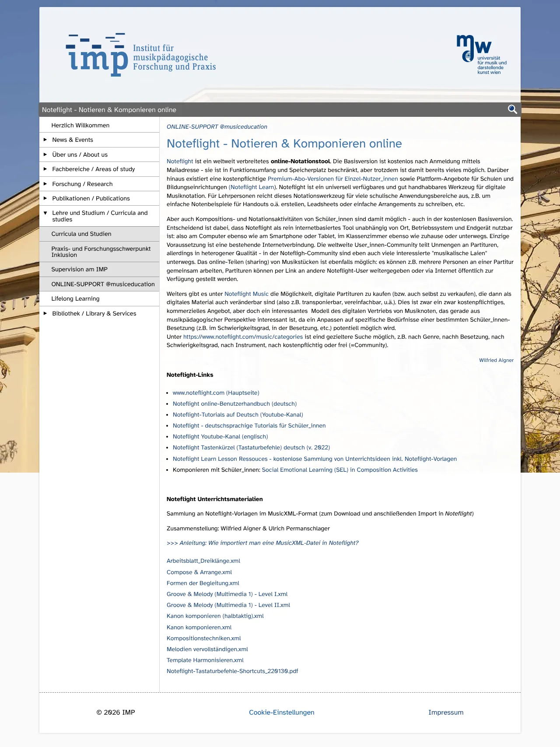Click the search magnifier icon
The width and height of the screenshot is (560, 747).
[x=512, y=109]
